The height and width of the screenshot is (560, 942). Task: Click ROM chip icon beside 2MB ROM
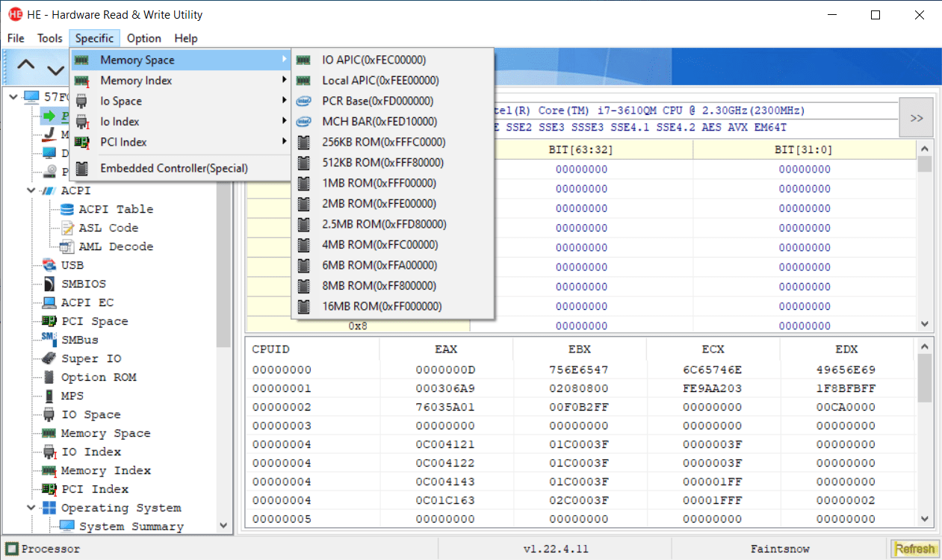tap(303, 204)
